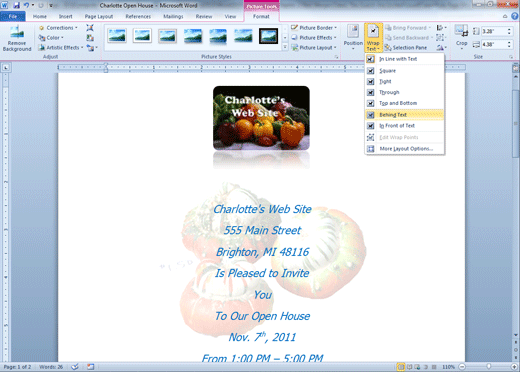Switch to the Page Layout tab

tap(99, 16)
